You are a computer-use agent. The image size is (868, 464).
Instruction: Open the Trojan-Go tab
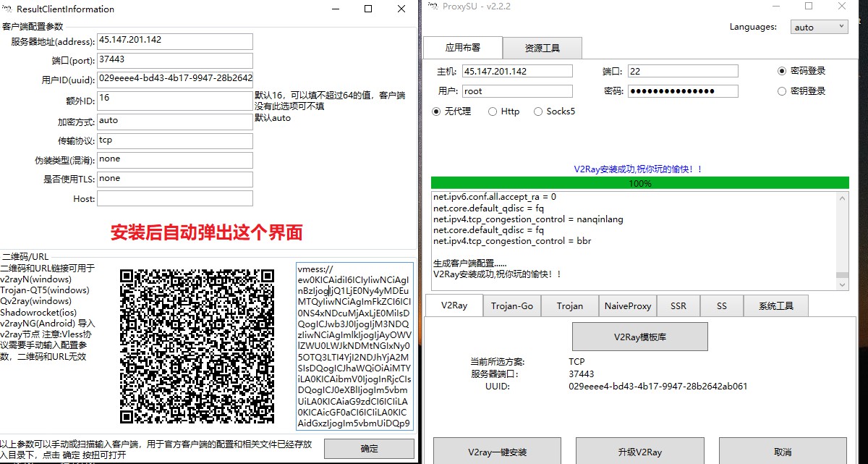click(512, 305)
